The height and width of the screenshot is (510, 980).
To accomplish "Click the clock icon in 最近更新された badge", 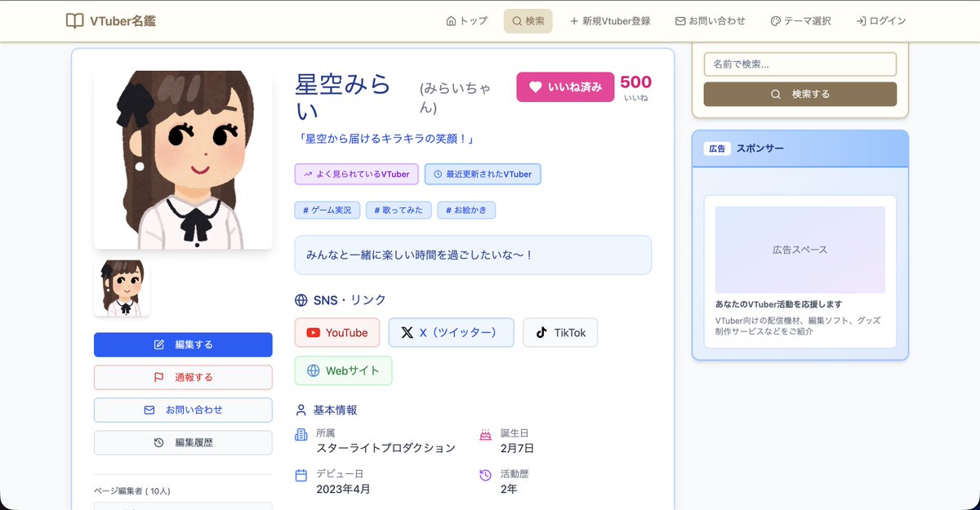I will 438,174.
